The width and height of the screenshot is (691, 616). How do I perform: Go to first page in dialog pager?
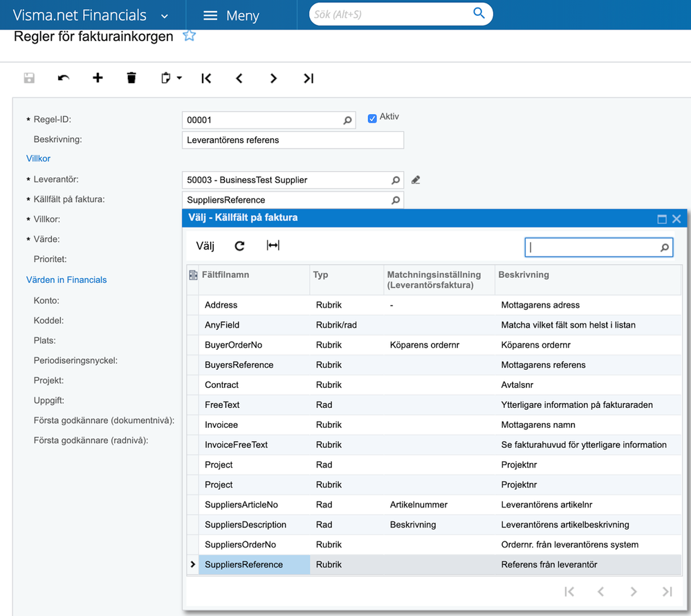point(569,591)
